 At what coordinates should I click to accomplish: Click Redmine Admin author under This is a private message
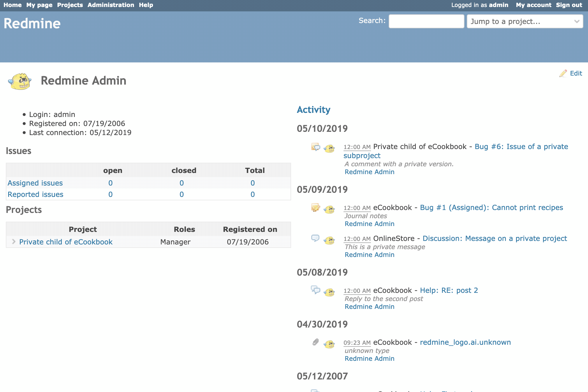point(369,255)
